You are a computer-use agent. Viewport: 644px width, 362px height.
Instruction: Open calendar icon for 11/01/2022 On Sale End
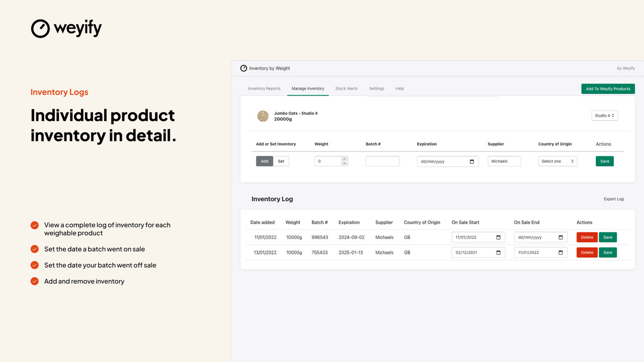[x=560, y=252]
